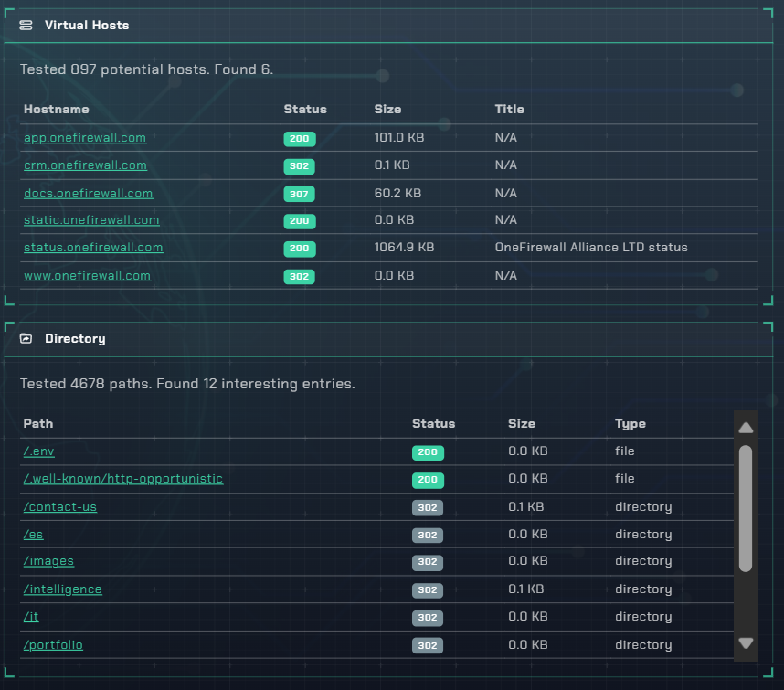Click the Virtual Hosts panel header
This screenshot has height=690, width=784.
click(x=87, y=26)
